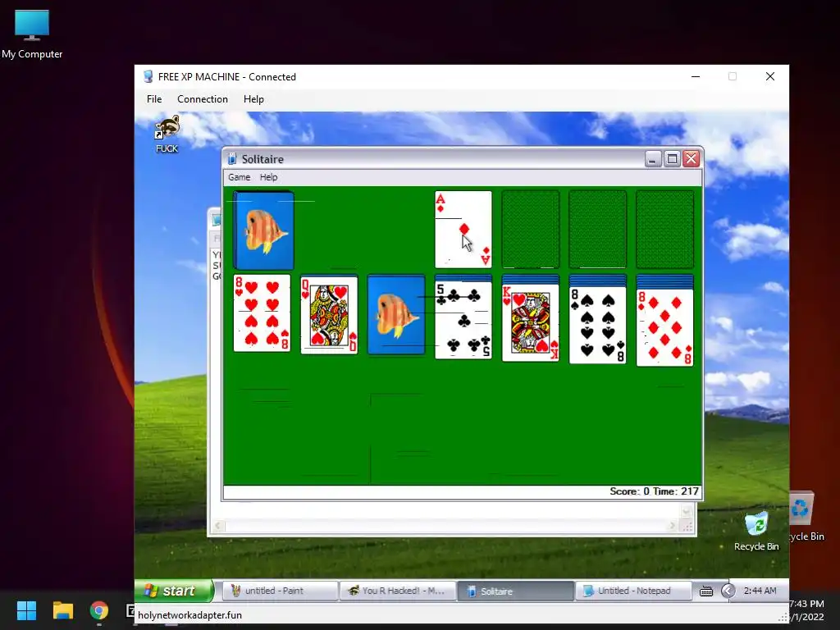Click FREE XP MACHINE title bar icon
Screen dimensions: 840x630
coord(148,76)
